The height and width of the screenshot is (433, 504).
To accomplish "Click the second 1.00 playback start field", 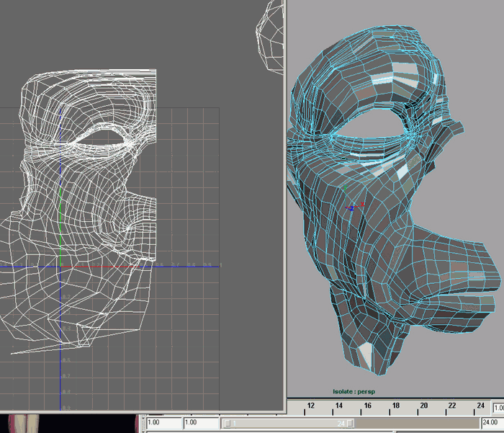I will (x=200, y=423).
